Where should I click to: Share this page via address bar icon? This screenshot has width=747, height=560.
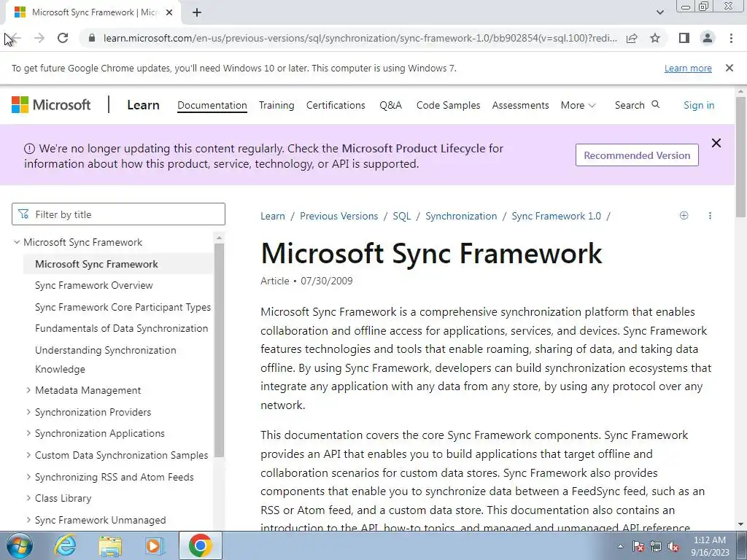(632, 38)
